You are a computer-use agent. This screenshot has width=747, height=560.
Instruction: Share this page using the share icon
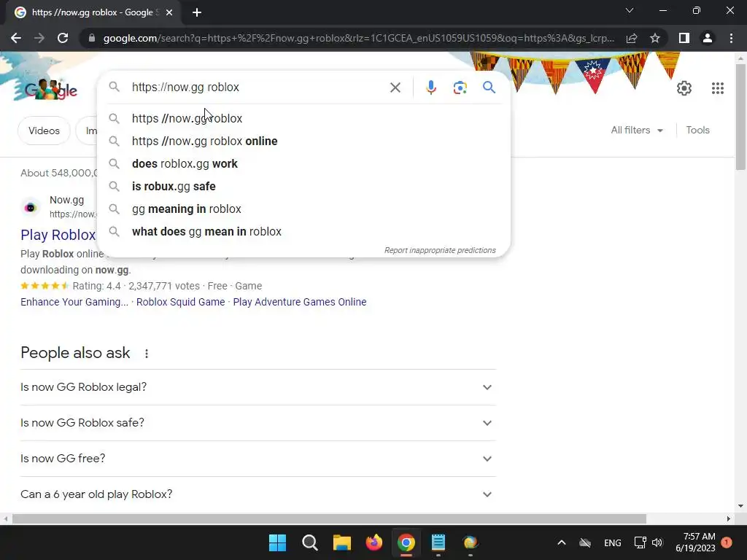click(632, 38)
